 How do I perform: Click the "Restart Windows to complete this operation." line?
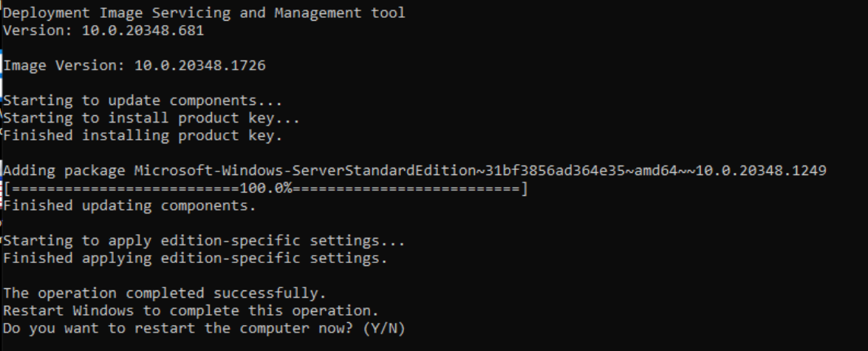pyautogui.click(x=191, y=311)
